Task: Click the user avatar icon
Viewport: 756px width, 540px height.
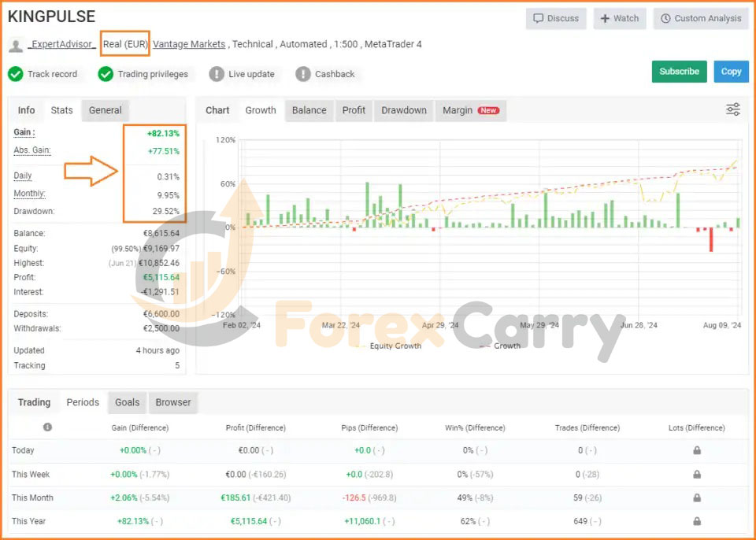Action: (16, 45)
